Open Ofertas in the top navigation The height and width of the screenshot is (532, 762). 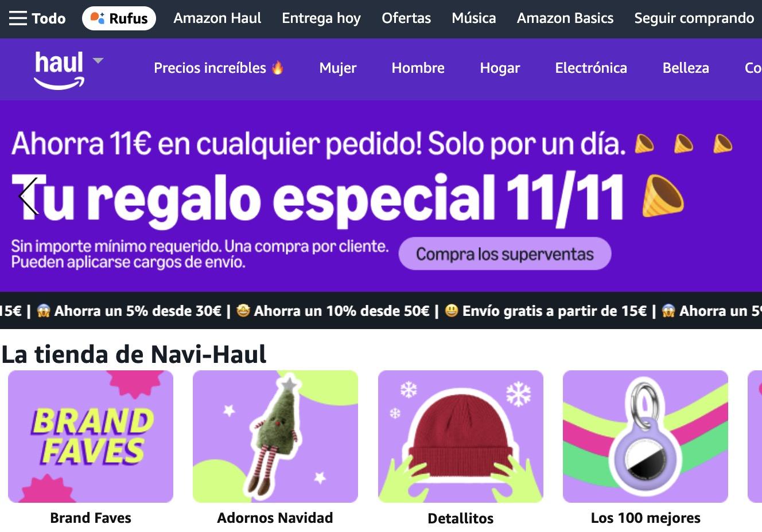coord(406,18)
